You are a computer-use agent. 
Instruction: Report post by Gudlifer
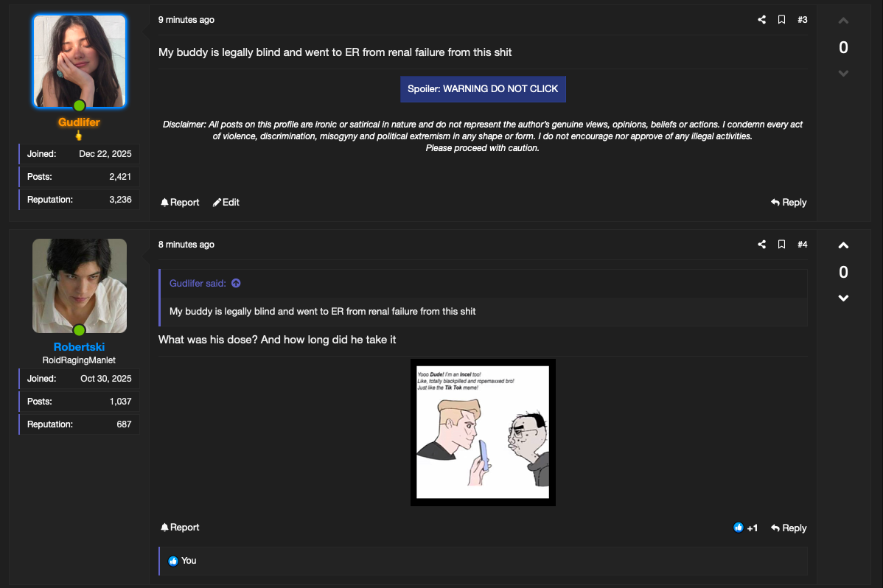[180, 202]
